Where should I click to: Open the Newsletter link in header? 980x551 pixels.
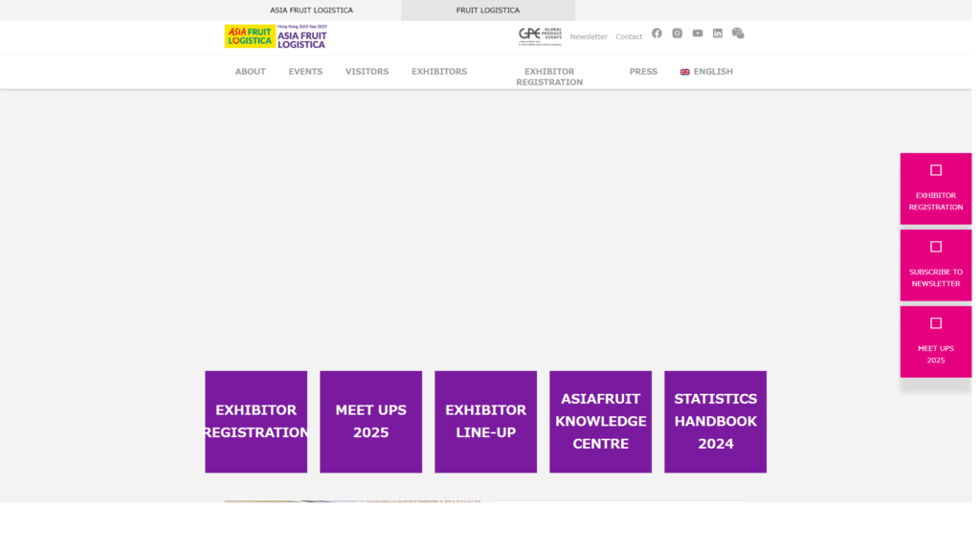click(x=589, y=37)
